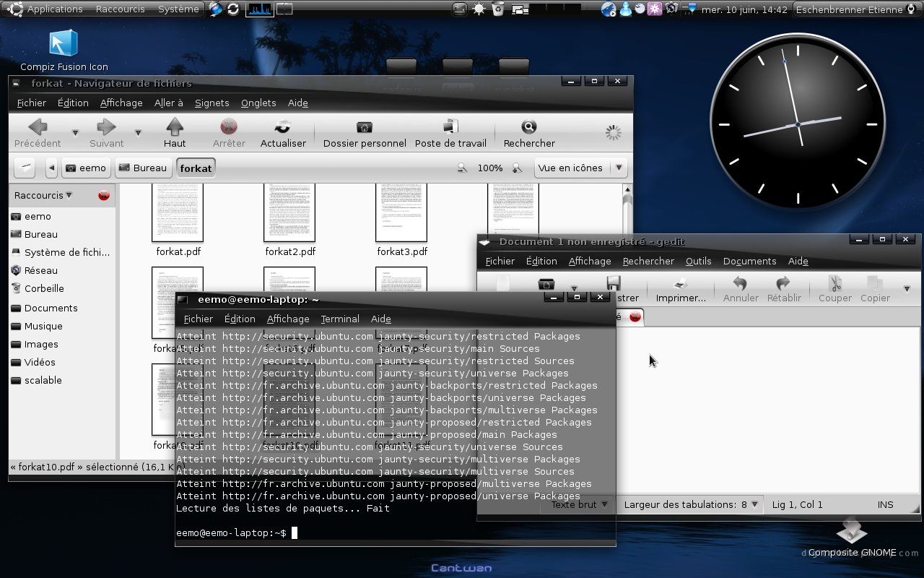Click the eemo path bar button
Screen dimensions: 924x578
pyautogui.click(x=86, y=168)
